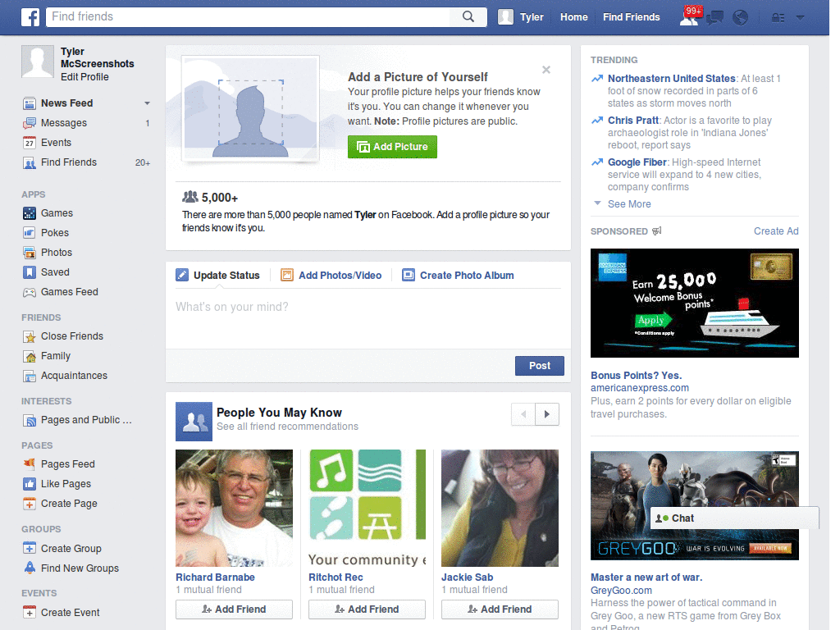The width and height of the screenshot is (840, 630).
Task: Select the Create Photo Album tab
Action: click(458, 276)
